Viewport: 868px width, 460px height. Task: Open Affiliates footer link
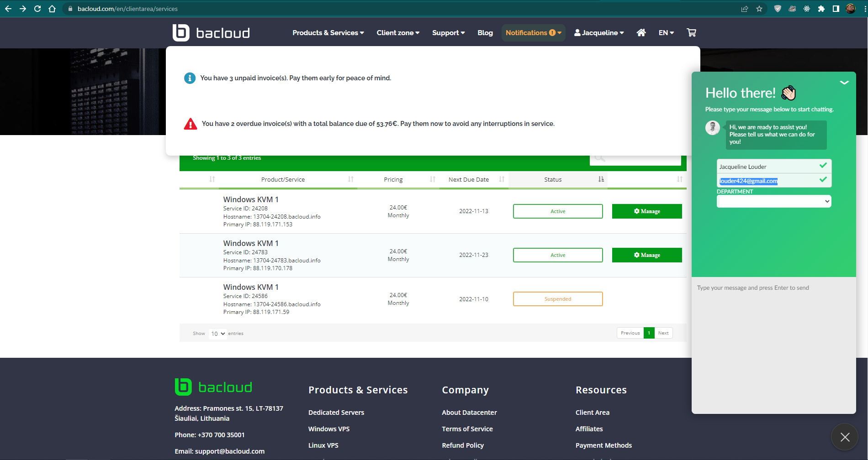coord(589,429)
